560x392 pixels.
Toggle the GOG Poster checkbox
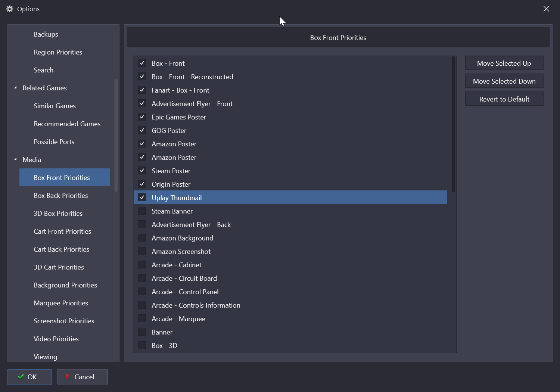pos(142,130)
